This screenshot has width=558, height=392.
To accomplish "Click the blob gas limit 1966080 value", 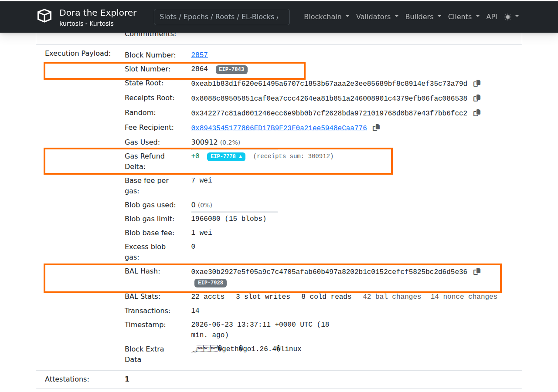I will pos(229,219).
